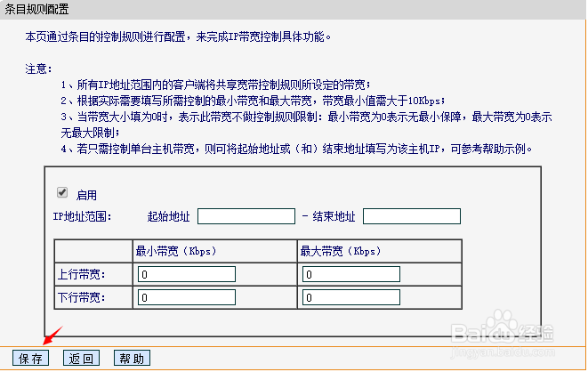The width and height of the screenshot is (588, 372).
Task: Click note 1 about 所有IP地址范围内的客户端
Action: pyautogui.click(x=216, y=85)
